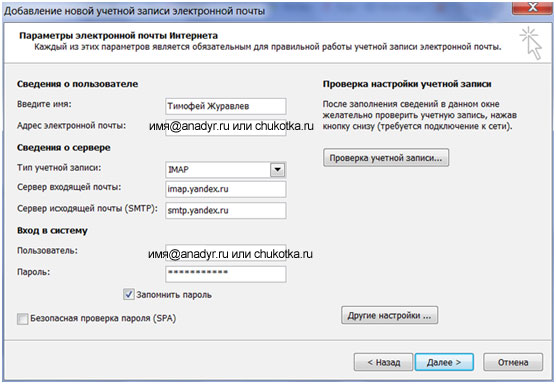Open Другие настройки button
The image size is (556, 384).
click(389, 315)
